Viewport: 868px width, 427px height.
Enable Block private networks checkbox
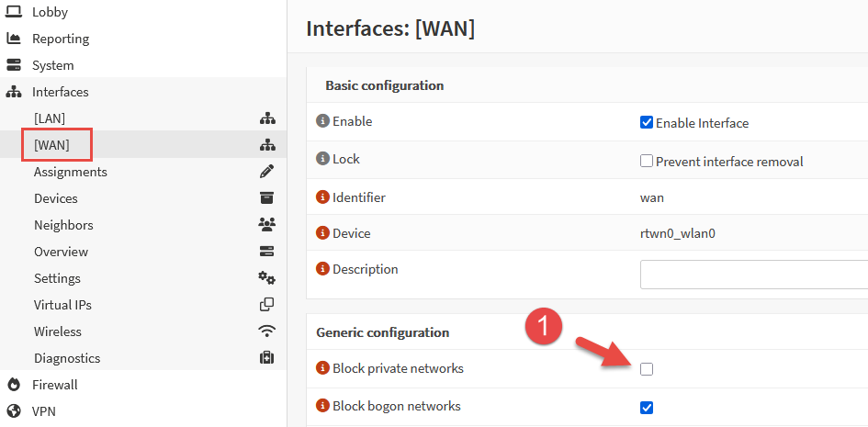click(647, 369)
